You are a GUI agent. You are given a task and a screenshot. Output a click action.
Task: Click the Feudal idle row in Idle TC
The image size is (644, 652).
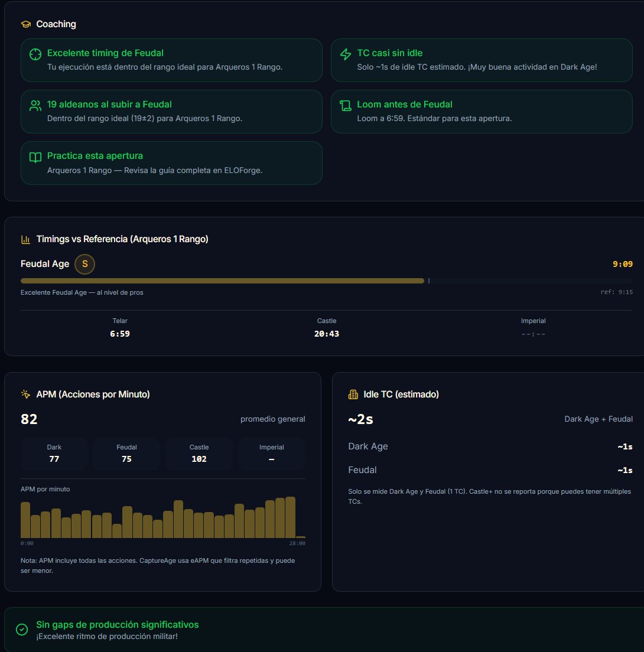coord(490,470)
